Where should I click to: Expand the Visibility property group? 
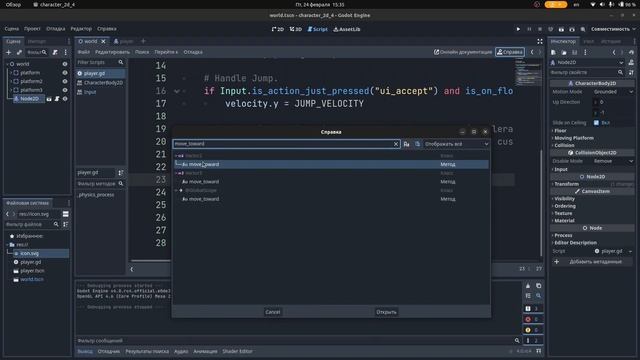tap(564, 199)
